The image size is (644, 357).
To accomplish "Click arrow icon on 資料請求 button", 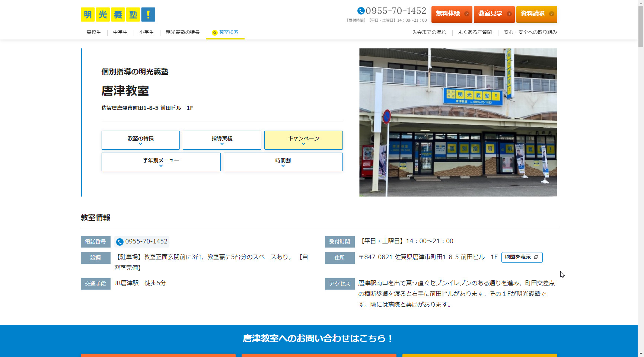I will pos(552,14).
